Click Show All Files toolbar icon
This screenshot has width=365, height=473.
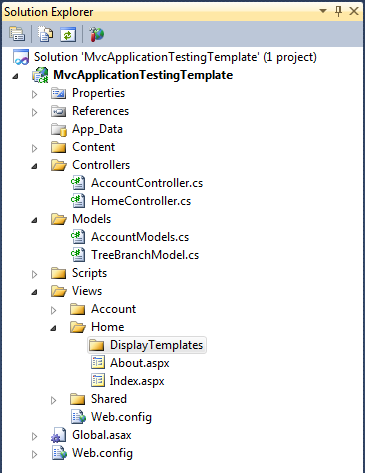pyautogui.click(x=45, y=34)
